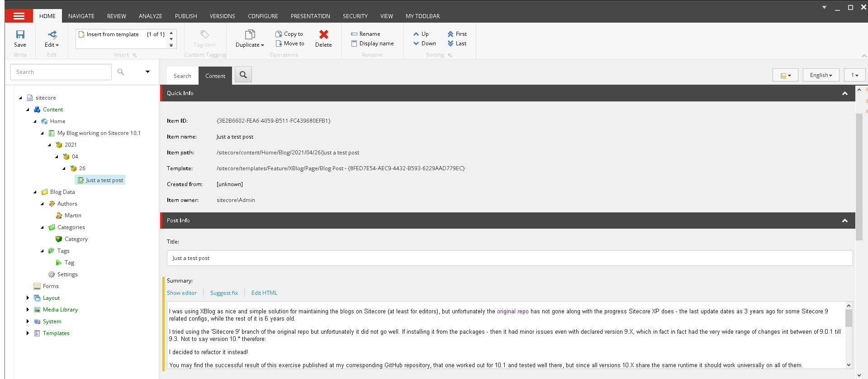Click the Move to icon
Screen dimensions: 868x379
click(279, 43)
